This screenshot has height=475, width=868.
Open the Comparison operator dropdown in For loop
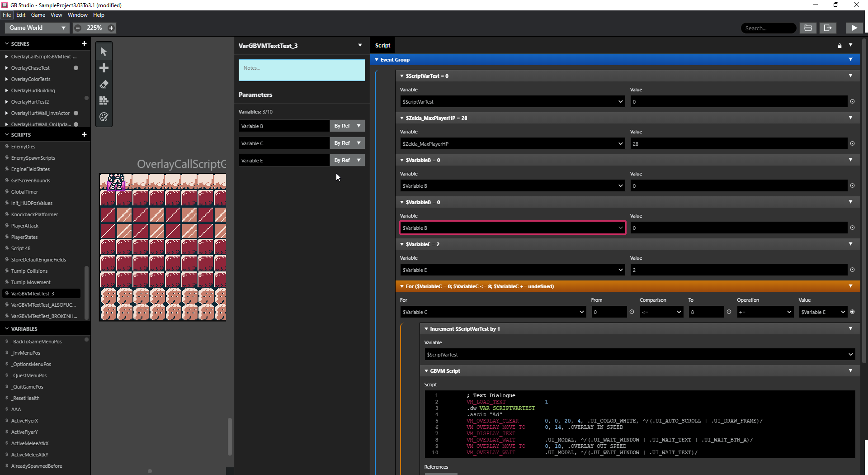pos(661,312)
